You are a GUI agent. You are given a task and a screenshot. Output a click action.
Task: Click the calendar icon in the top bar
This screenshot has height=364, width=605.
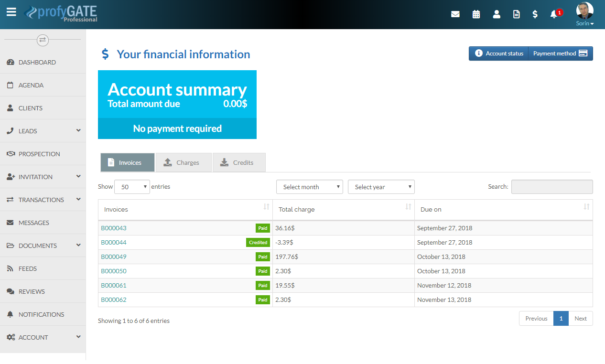coord(476,14)
